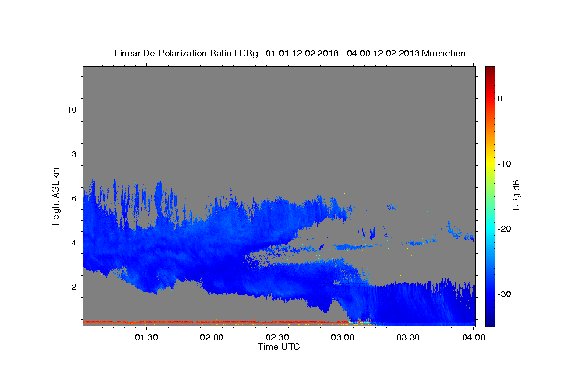Click the 03:00 time tick label
The height and width of the screenshot is (392, 588).
[343, 337]
